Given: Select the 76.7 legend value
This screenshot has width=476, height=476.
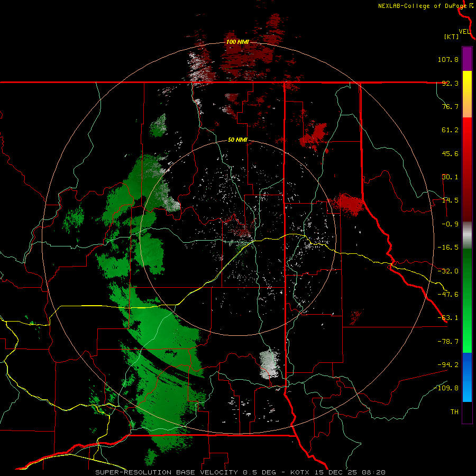Looking at the screenshot, I should pos(450,106).
